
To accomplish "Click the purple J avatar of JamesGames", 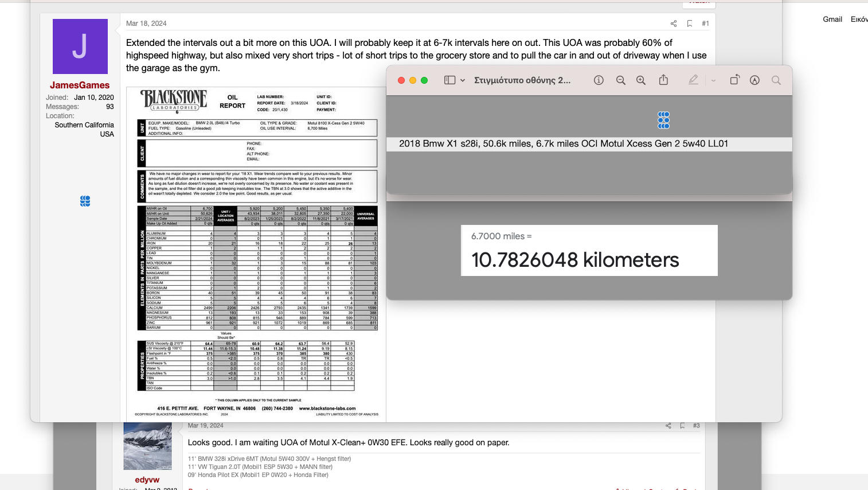I will (x=80, y=46).
